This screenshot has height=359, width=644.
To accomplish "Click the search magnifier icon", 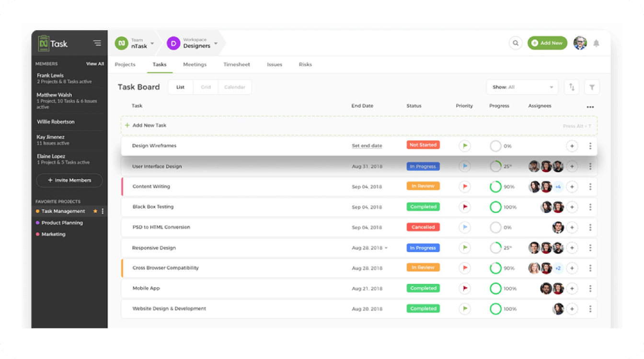I will pos(515,43).
